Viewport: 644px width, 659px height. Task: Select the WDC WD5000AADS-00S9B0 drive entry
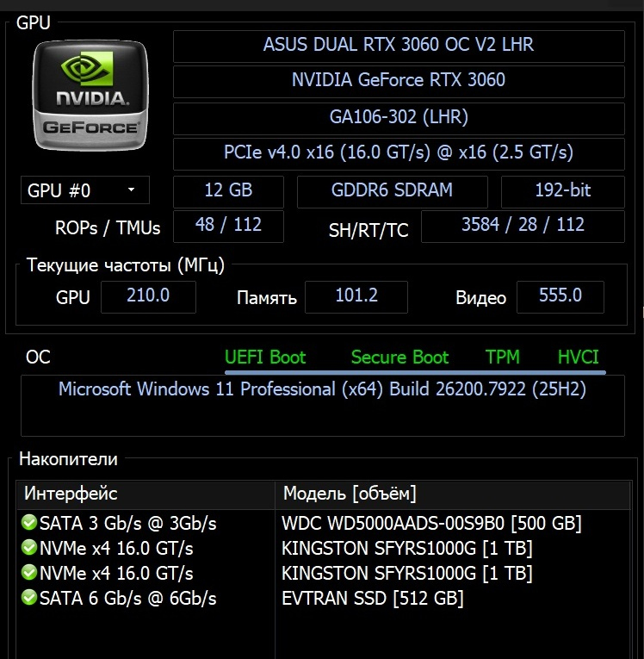(431, 524)
